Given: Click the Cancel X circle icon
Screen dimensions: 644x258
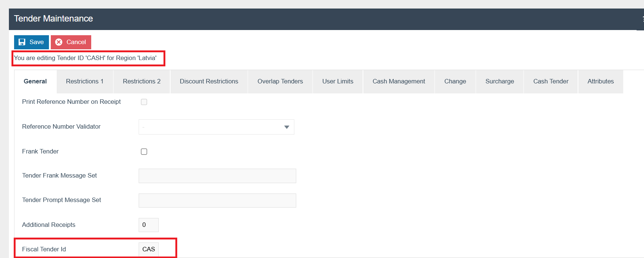Looking at the screenshot, I should point(59,42).
